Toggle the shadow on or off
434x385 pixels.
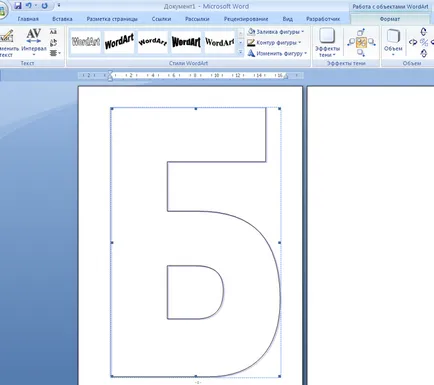pos(361,42)
